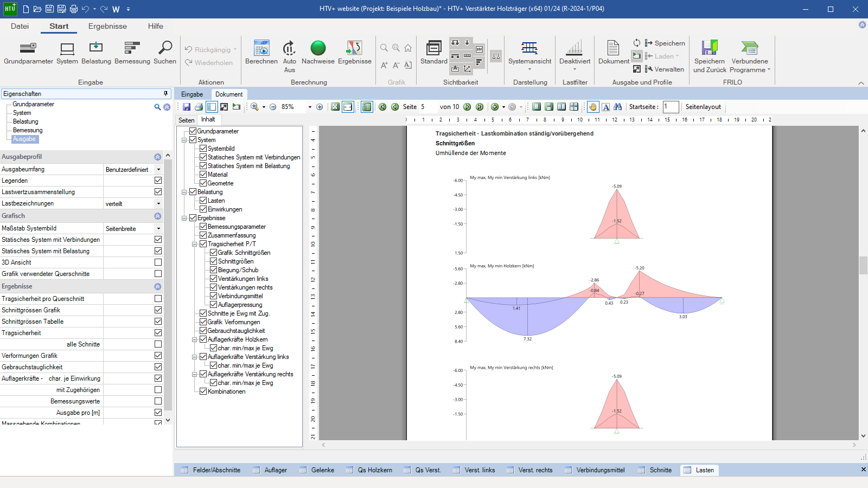868x488 pixels.
Task: Click the Seite page number field
Action: coord(427,107)
